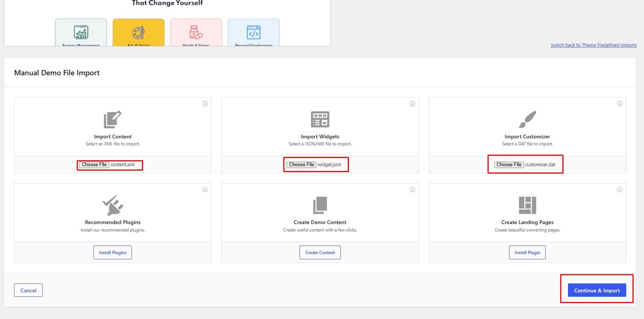Click the Import Customizer brush icon

click(527, 119)
